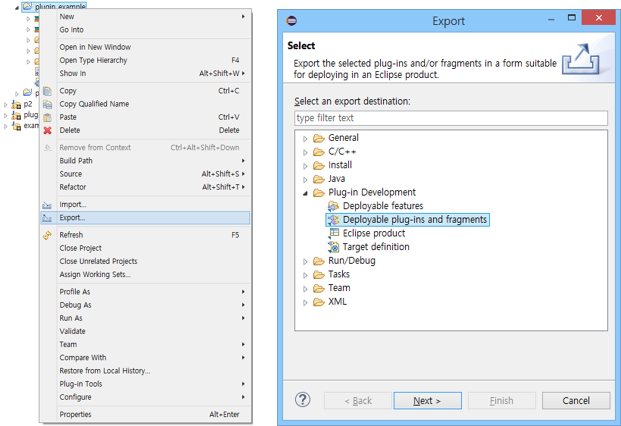This screenshot has height=426, width=621.
Task: Click the Next > button
Action: tap(428, 401)
